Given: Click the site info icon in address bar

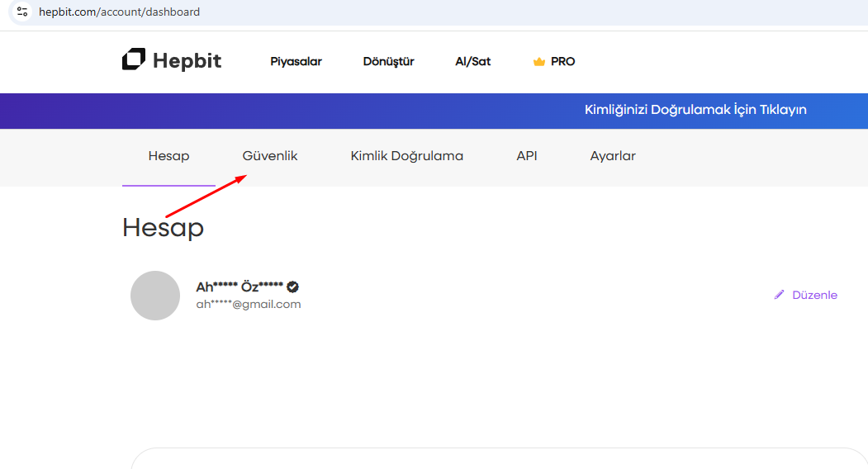Looking at the screenshot, I should (22, 12).
